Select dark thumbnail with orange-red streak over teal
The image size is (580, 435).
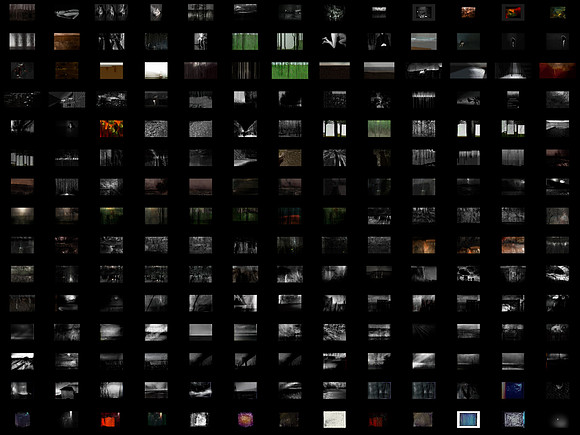pos(290,216)
